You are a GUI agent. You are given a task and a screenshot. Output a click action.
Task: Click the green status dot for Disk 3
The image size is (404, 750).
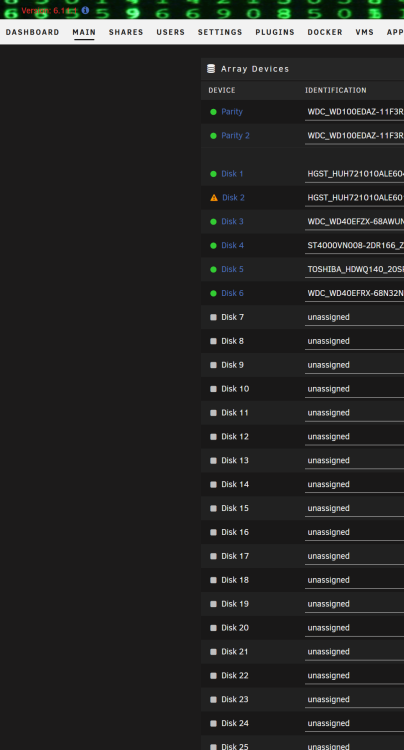tap(213, 222)
